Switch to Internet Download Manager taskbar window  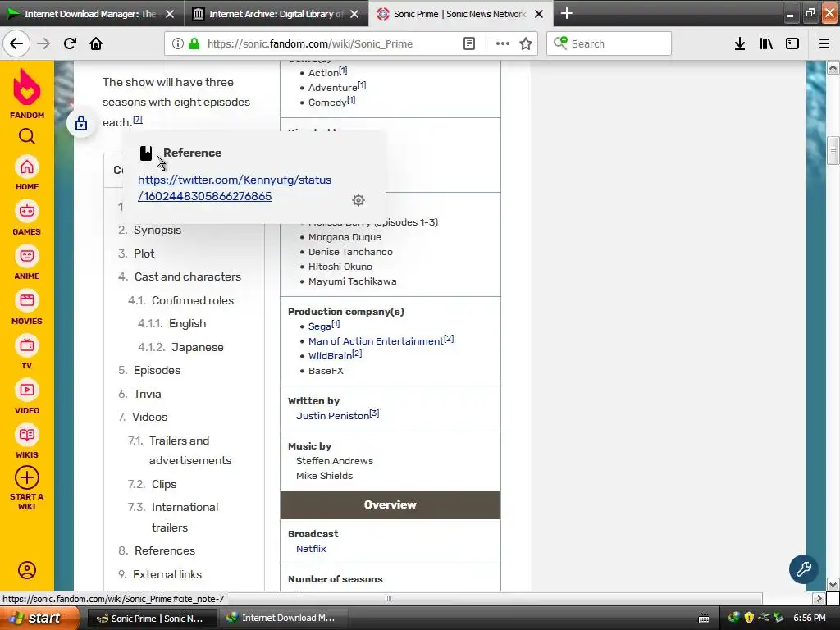(x=284, y=619)
